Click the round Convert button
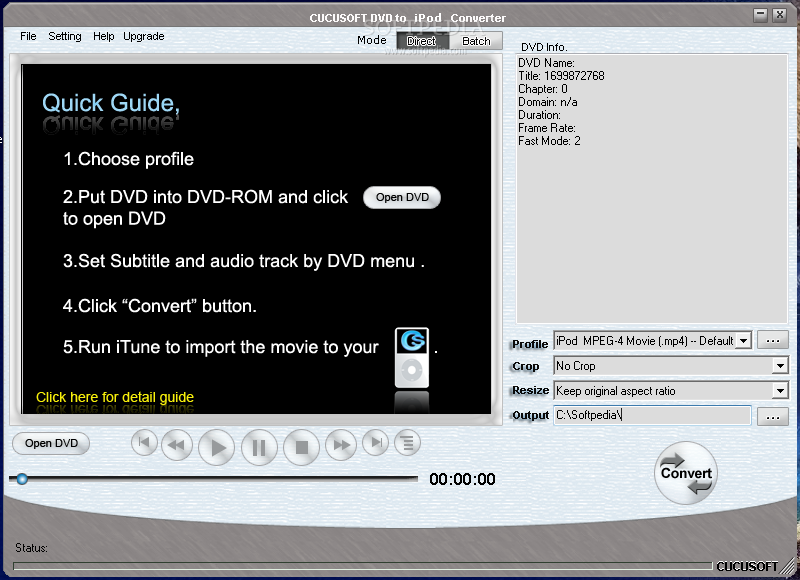Screen dimensions: 800x580 (x=686, y=473)
